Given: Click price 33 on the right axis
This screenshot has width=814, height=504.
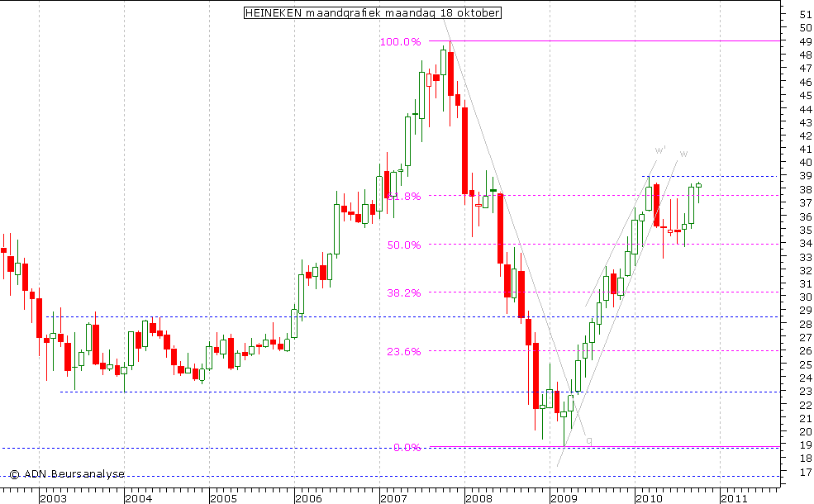Looking at the screenshot, I should point(806,258).
